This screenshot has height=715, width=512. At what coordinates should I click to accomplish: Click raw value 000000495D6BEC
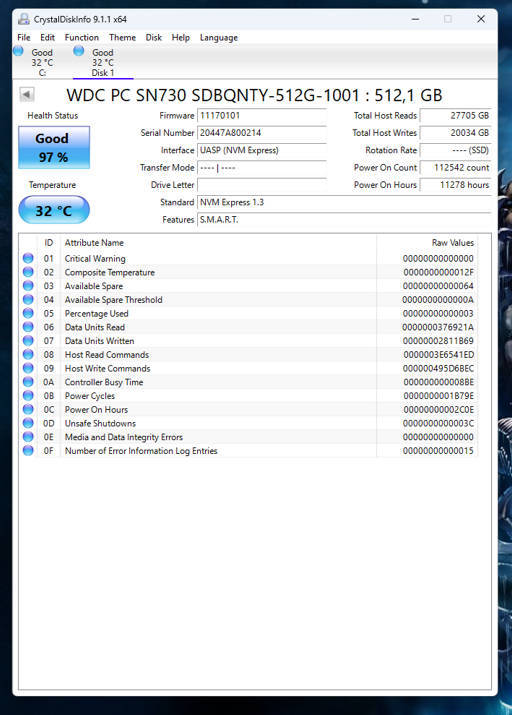(x=439, y=368)
